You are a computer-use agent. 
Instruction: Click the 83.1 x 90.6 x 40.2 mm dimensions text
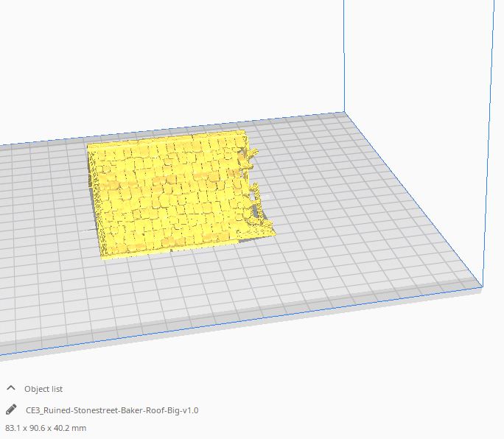(46, 428)
